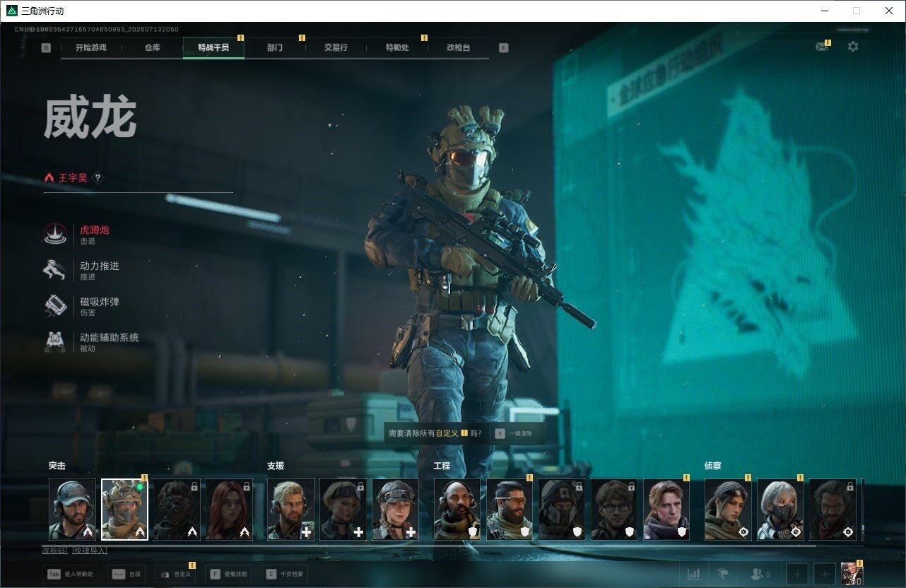Select the red-haired locked assault operator portrait
The width and height of the screenshot is (906, 588).
(229, 510)
